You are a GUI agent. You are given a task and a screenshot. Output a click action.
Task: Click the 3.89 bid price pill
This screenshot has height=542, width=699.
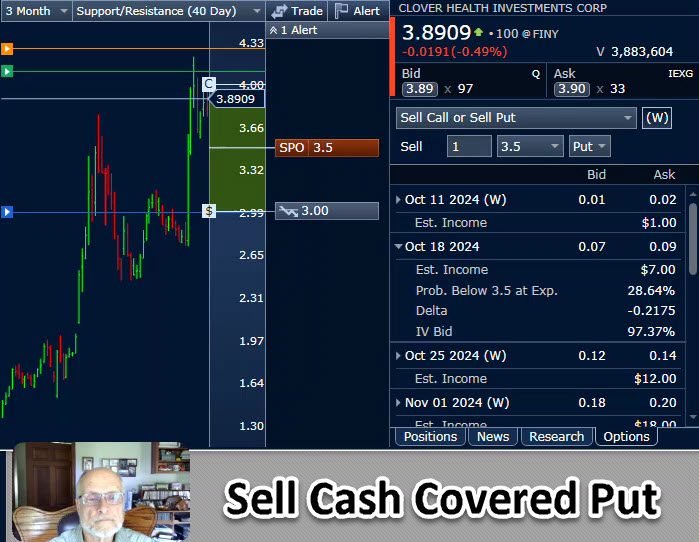click(x=420, y=90)
